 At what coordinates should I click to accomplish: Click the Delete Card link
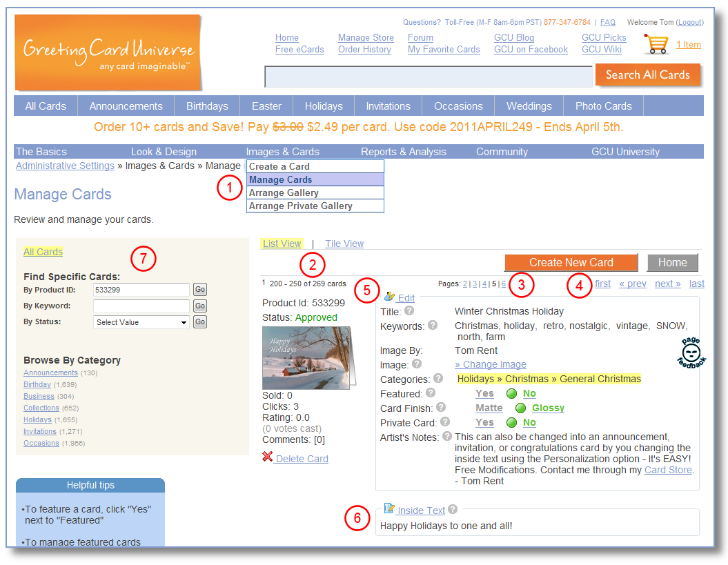coord(302,459)
